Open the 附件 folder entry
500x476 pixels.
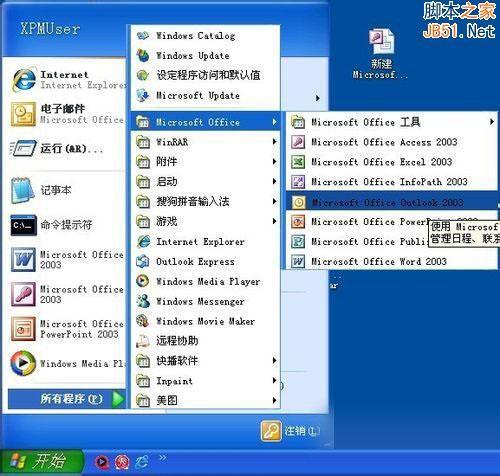point(205,162)
